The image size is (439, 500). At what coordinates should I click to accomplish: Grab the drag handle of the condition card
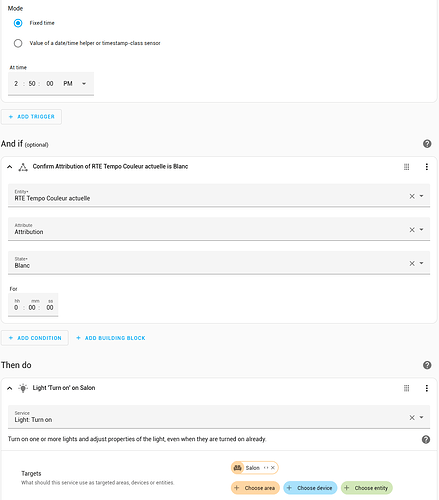(406, 167)
